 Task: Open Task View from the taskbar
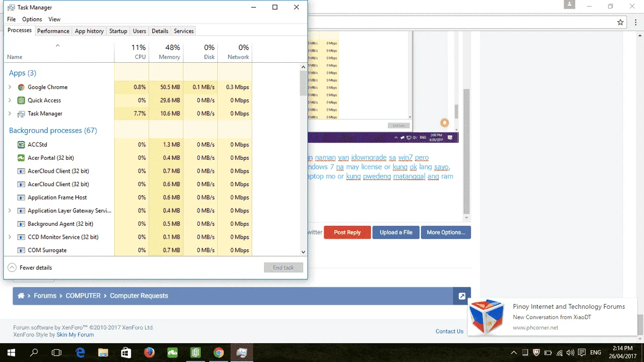coord(56,352)
